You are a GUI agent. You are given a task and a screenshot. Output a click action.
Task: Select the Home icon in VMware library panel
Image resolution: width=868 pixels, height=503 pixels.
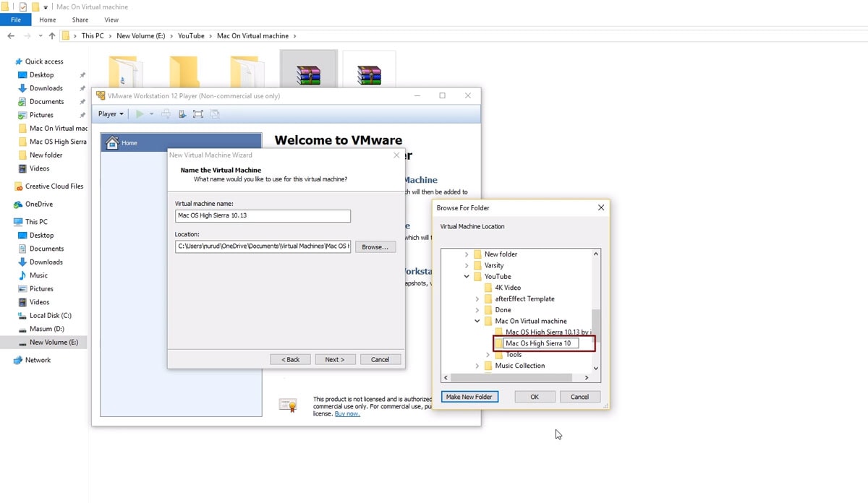(x=112, y=142)
